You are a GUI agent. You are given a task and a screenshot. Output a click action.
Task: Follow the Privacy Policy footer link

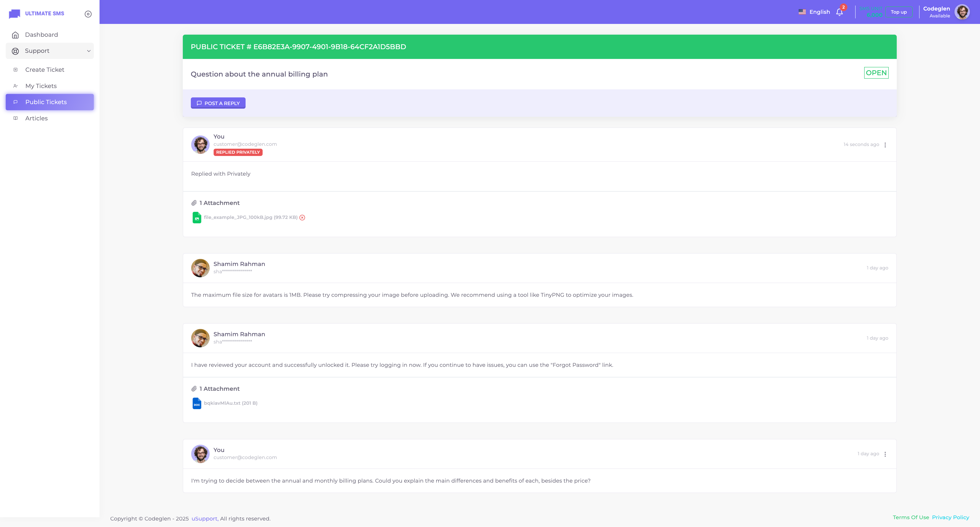[950, 517]
